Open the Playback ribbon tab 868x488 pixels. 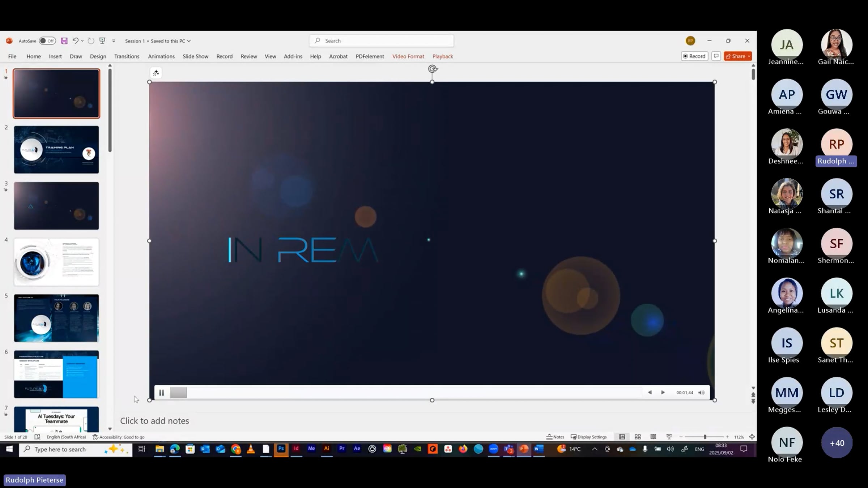(442, 56)
